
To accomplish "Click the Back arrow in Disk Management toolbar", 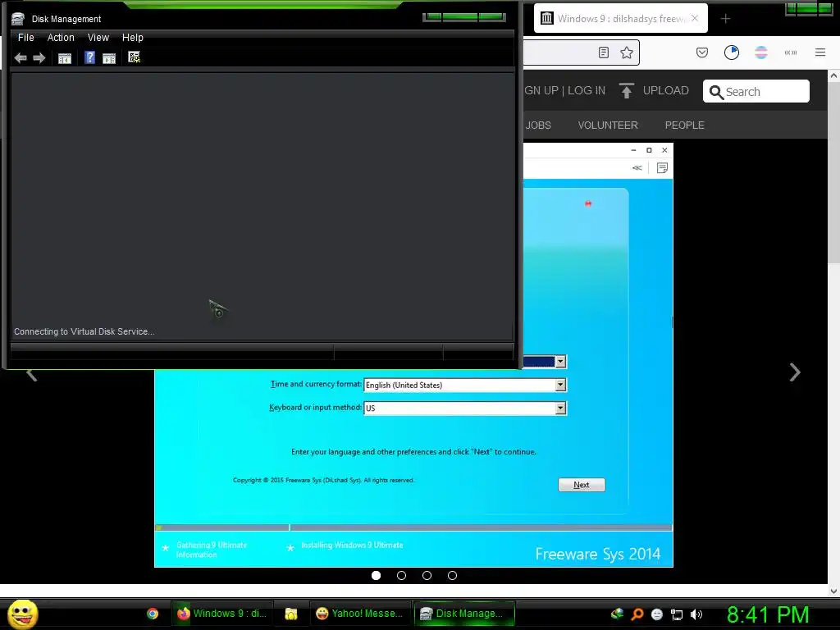I will click(21, 58).
